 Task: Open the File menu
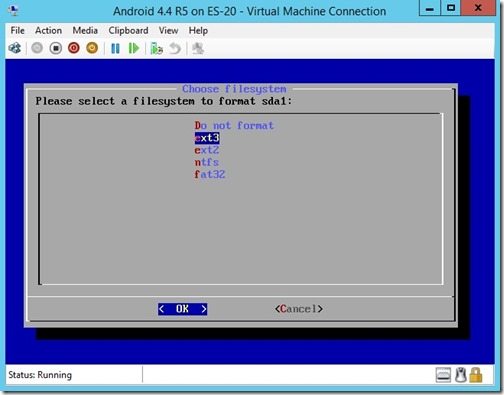[x=17, y=31]
